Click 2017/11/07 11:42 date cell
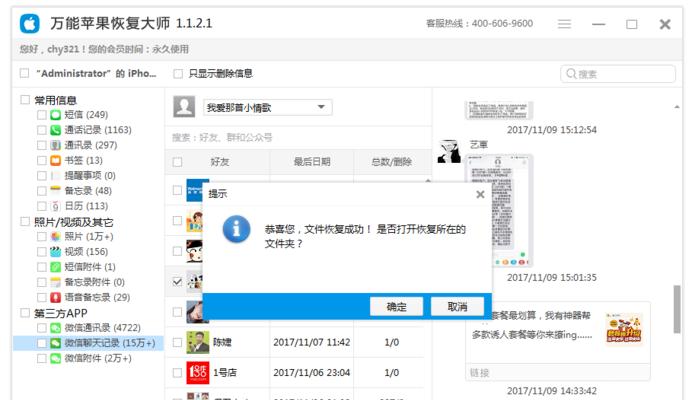This screenshot has height=400, width=692. pos(312,343)
